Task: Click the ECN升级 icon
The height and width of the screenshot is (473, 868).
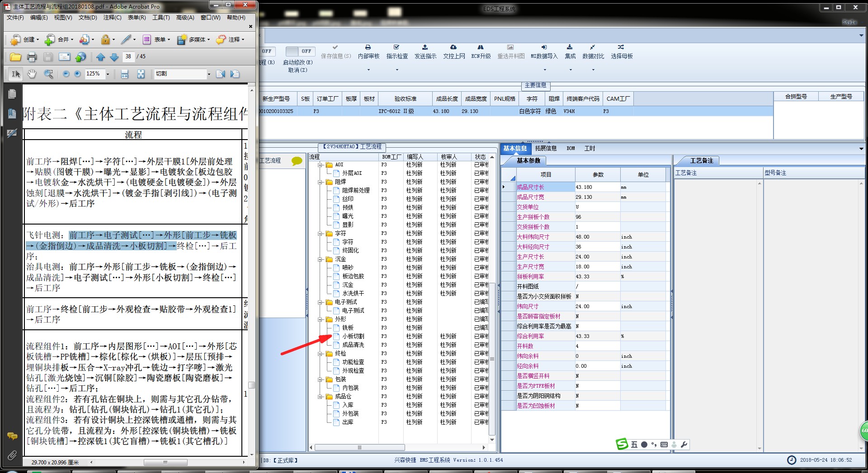Action: [x=481, y=47]
